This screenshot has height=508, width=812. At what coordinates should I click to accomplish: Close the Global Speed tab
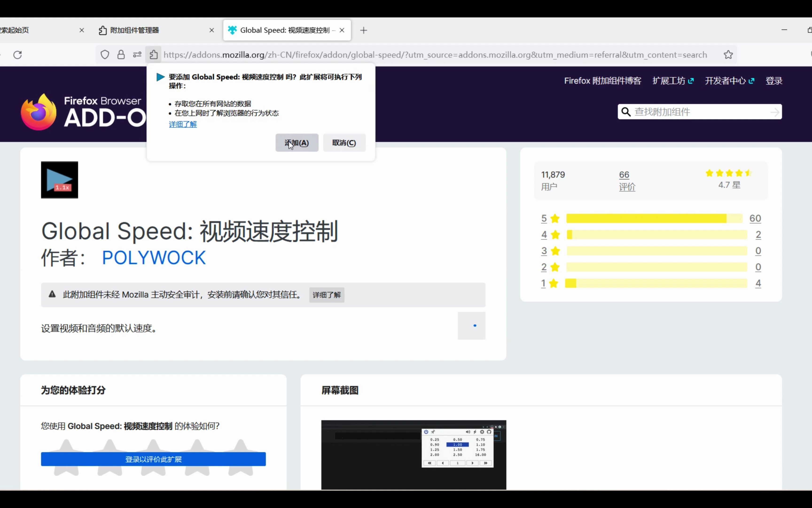point(342,30)
